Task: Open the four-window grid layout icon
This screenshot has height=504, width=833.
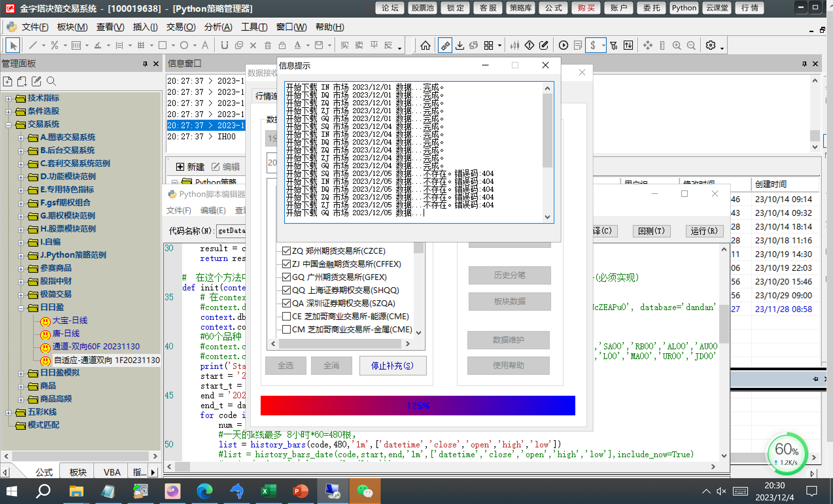Action: click(x=489, y=45)
